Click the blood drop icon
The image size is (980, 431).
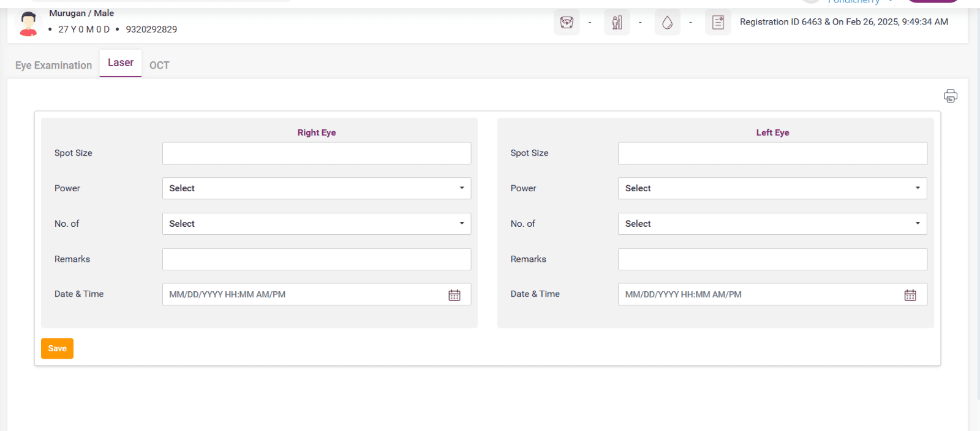pyautogui.click(x=667, y=23)
